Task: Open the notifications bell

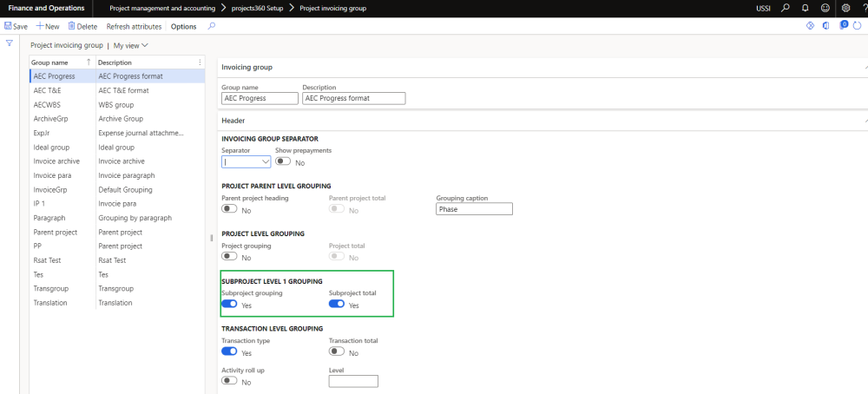Action: [805, 9]
